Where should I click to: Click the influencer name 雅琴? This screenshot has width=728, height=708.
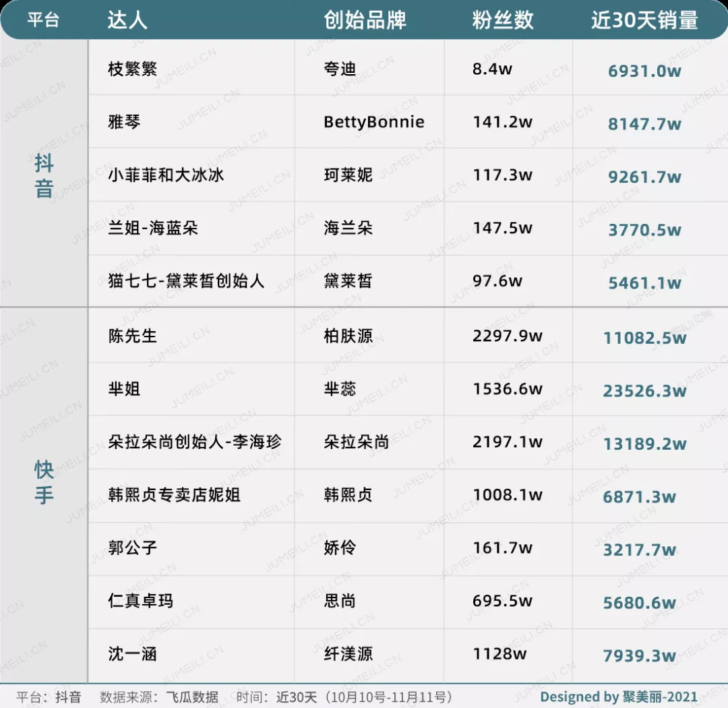pos(124,122)
